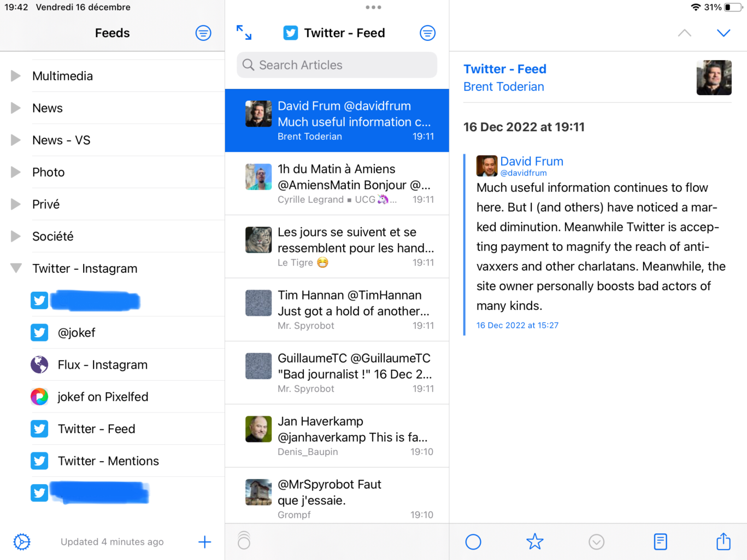Mark article as read circle icon
Viewport: 747px width, 560px height.
[473, 542]
